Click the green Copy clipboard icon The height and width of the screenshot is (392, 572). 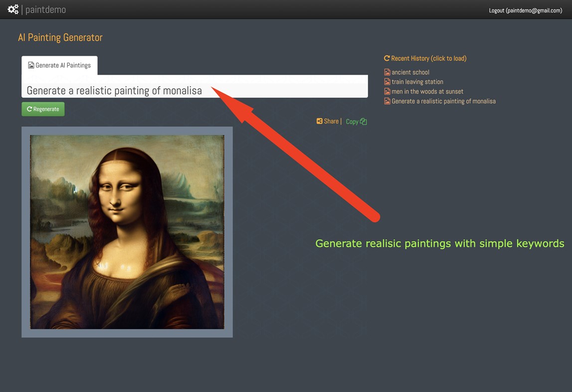pos(365,121)
